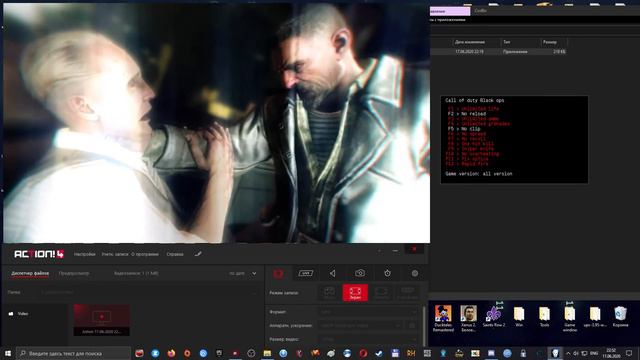Open the О программе menu in Action!

click(x=144, y=254)
